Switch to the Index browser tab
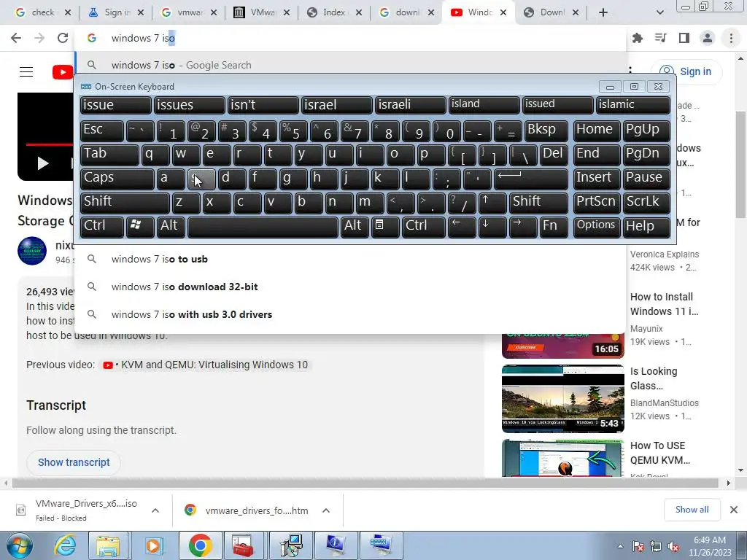Viewport: 747px width, 560px height. 334,12
